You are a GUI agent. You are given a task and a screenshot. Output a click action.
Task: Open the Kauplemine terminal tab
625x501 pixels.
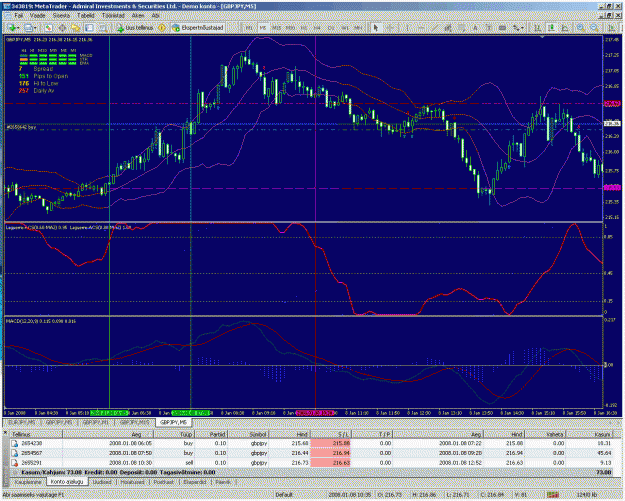click(28, 482)
